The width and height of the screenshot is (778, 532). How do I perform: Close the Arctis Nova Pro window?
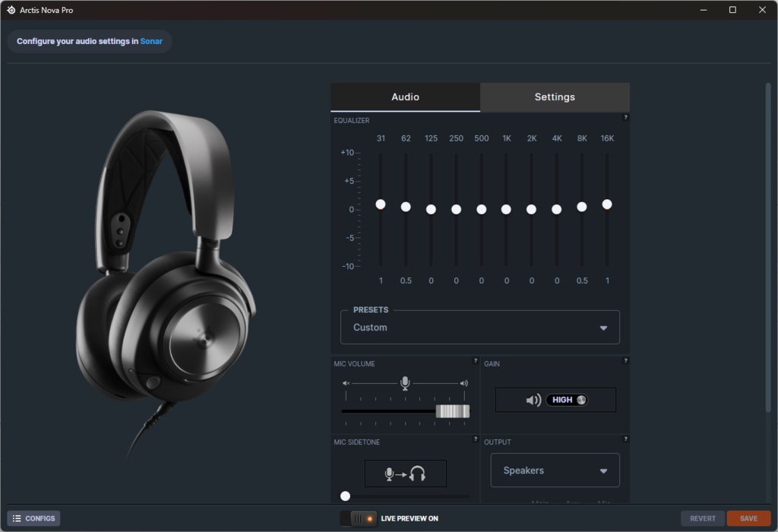point(762,10)
